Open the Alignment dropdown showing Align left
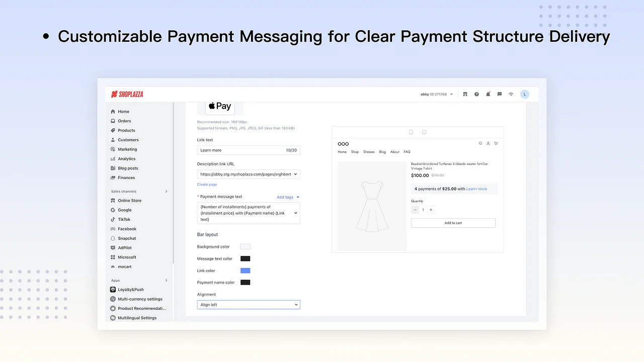The height and width of the screenshot is (362, 644). (x=248, y=304)
